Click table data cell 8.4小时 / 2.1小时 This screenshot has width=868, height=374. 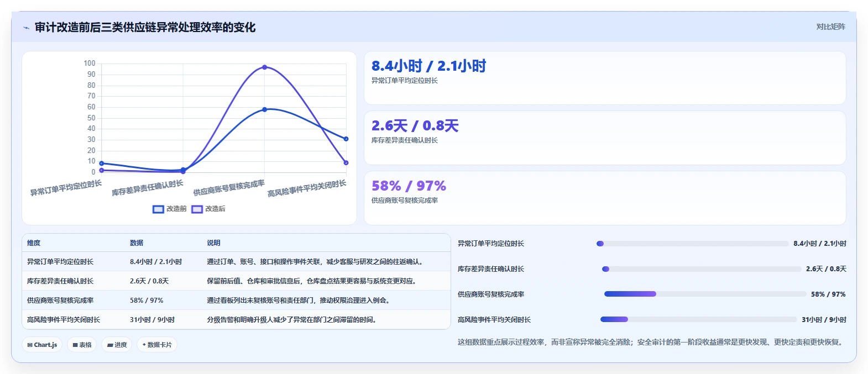point(156,262)
